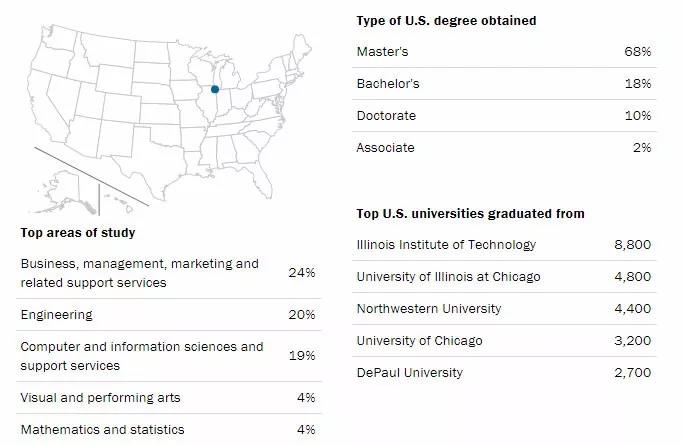Click University of Chicago in the list
684x445 pixels.
[419, 340]
